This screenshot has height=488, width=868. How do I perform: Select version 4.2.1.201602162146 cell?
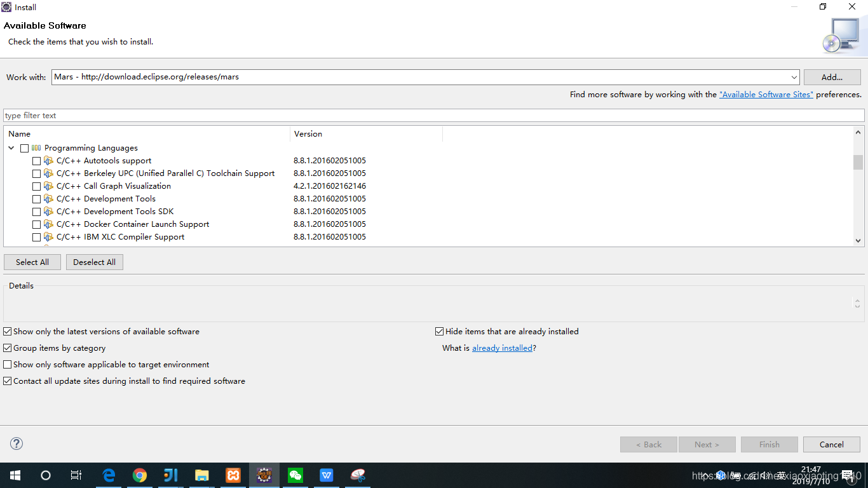click(x=330, y=186)
